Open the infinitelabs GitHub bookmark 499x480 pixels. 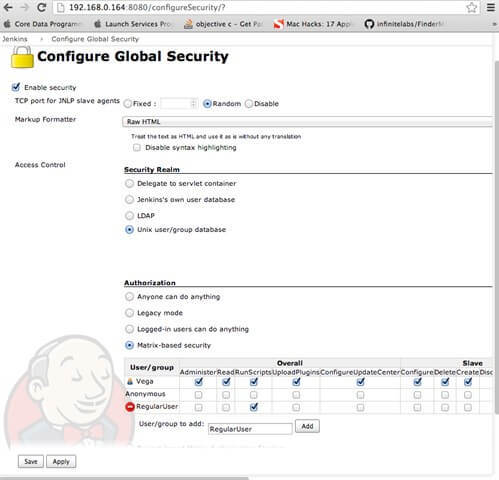click(404, 24)
